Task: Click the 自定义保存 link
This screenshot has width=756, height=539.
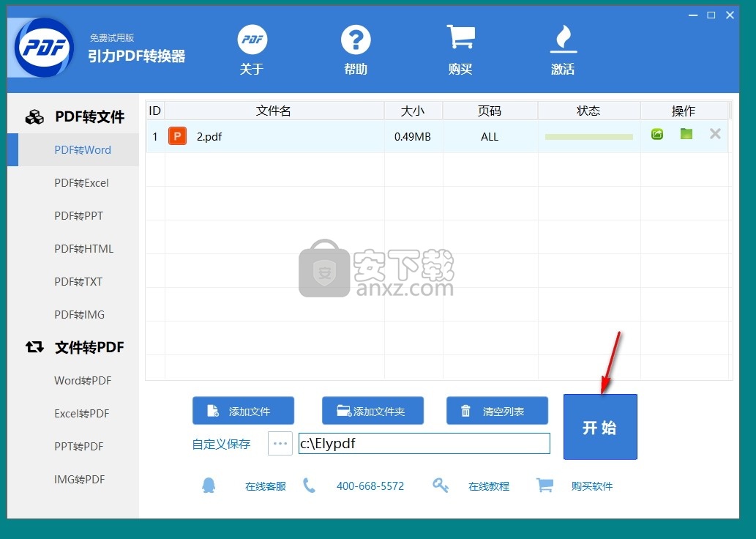Action: [x=221, y=444]
